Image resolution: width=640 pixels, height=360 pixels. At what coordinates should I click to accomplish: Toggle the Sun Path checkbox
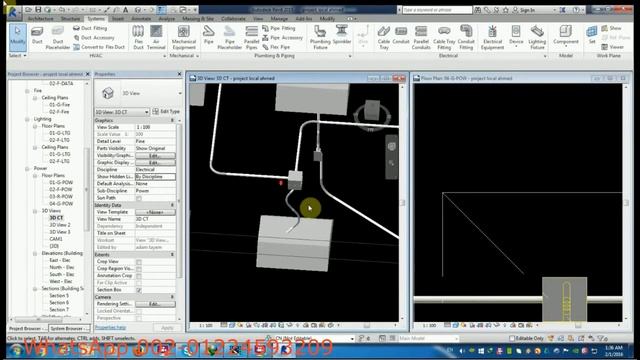tap(139, 198)
